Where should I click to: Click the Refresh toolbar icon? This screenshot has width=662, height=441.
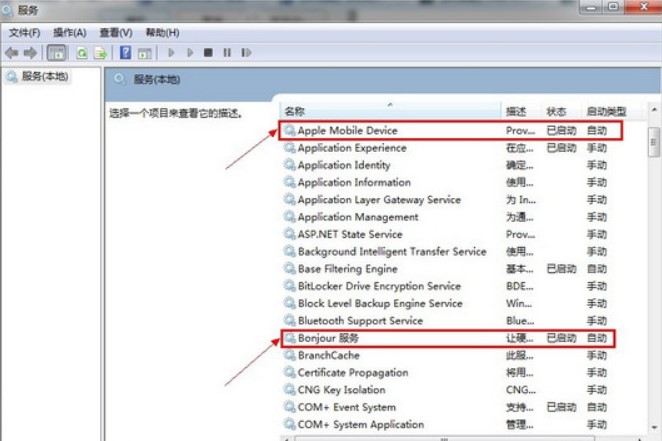[x=82, y=53]
